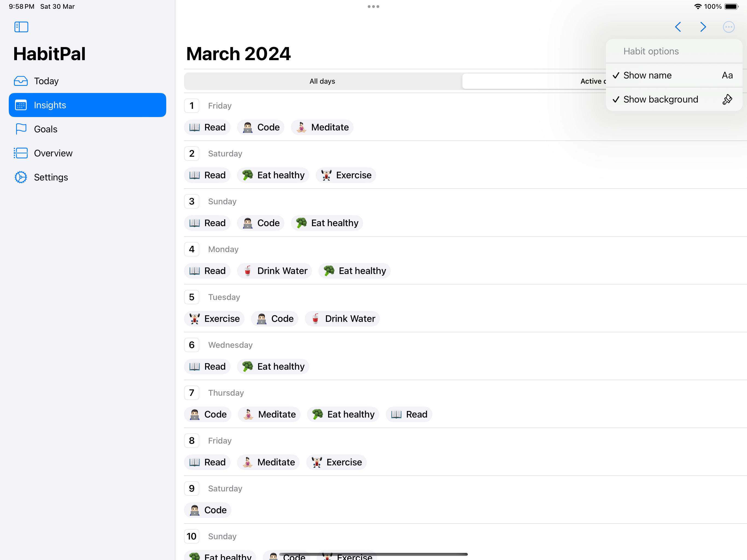Select the day 10 date box
The image size is (747, 560).
click(191, 536)
